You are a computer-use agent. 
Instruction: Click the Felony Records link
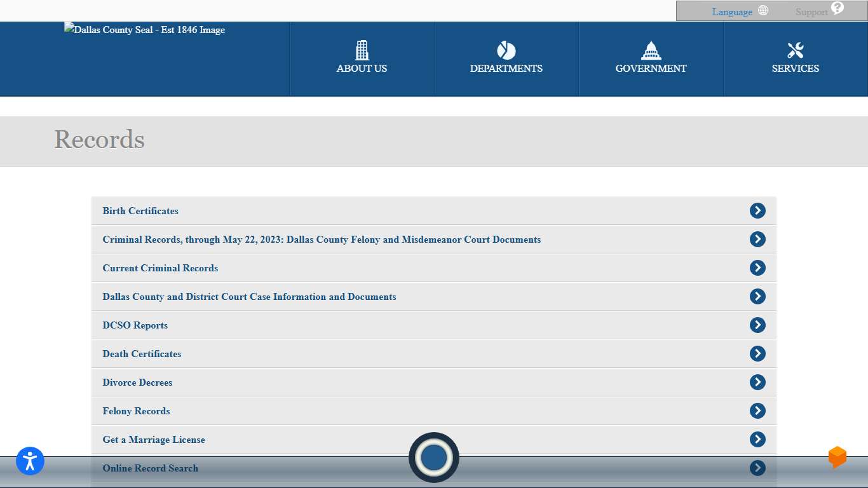pos(135,411)
